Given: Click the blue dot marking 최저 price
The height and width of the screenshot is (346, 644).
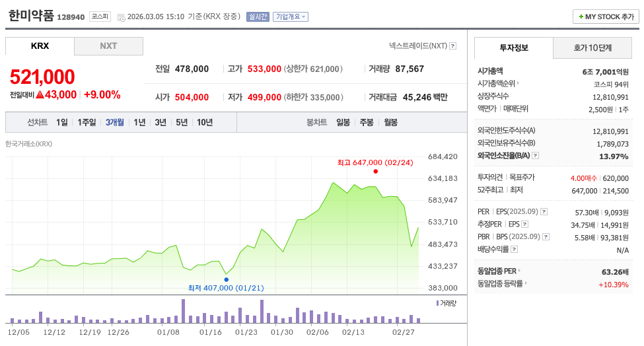Looking at the screenshot, I should pos(227,279).
